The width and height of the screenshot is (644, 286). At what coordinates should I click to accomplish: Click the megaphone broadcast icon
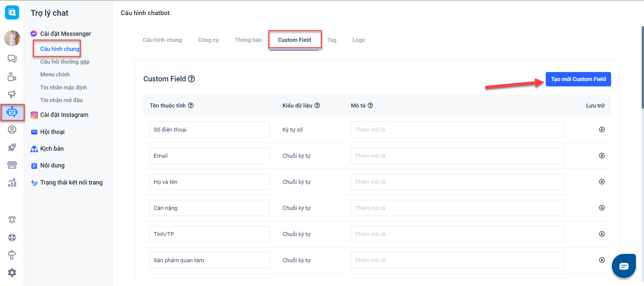pyautogui.click(x=12, y=94)
